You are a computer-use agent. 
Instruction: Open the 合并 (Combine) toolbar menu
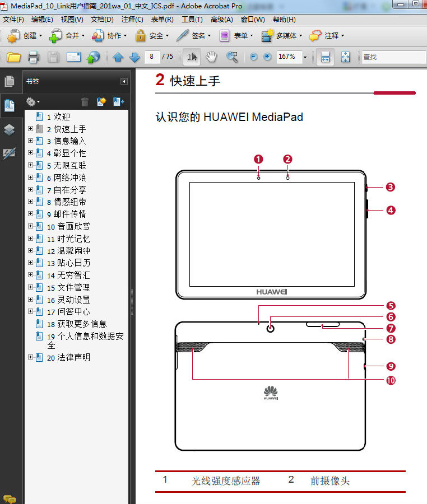pyautogui.click(x=67, y=36)
